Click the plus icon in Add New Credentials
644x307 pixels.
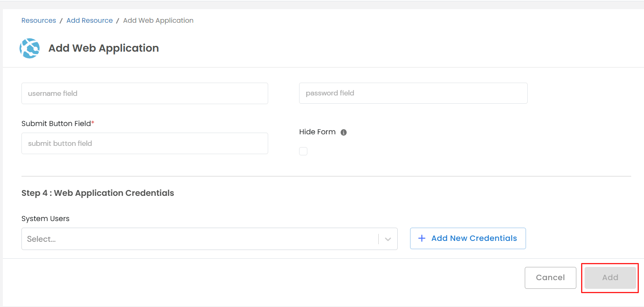[x=421, y=238]
